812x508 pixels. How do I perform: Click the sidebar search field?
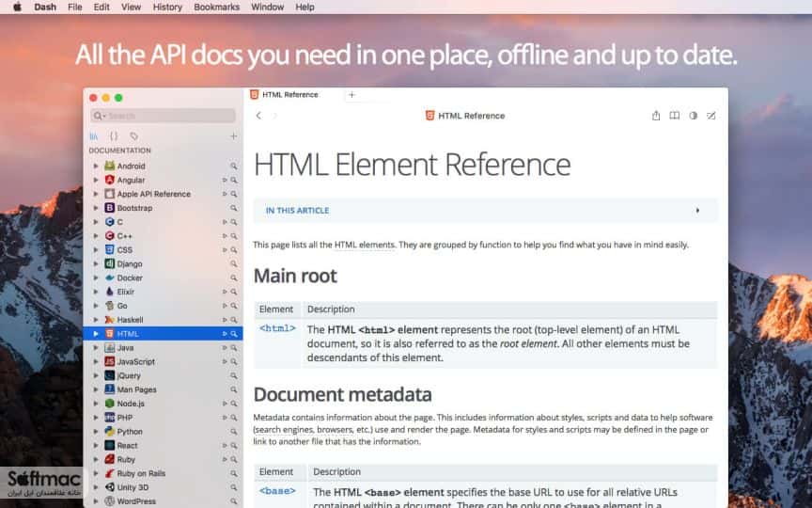tap(164, 116)
